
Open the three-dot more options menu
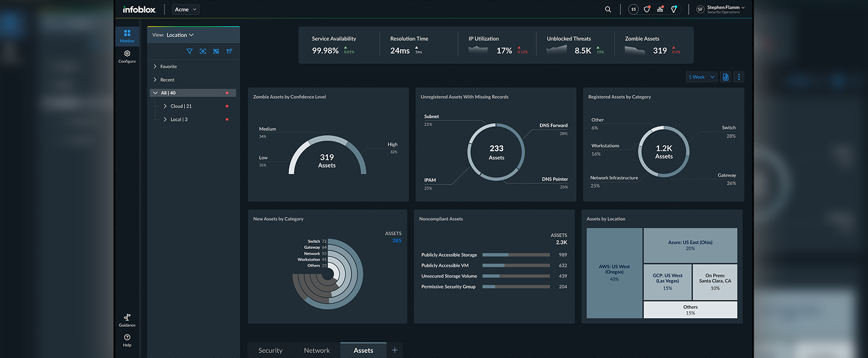pyautogui.click(x=738, y=77)
